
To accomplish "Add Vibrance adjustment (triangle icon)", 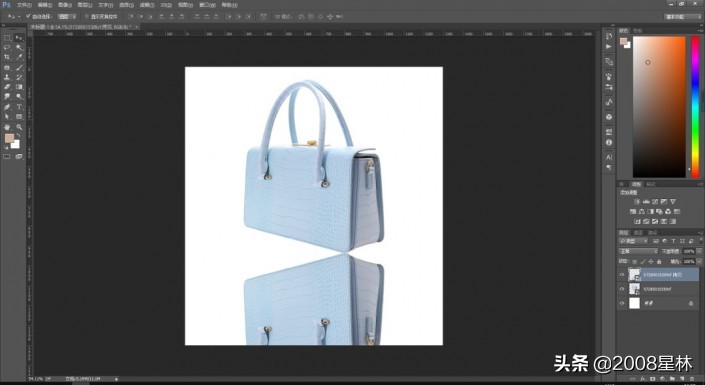I will 673,201.
